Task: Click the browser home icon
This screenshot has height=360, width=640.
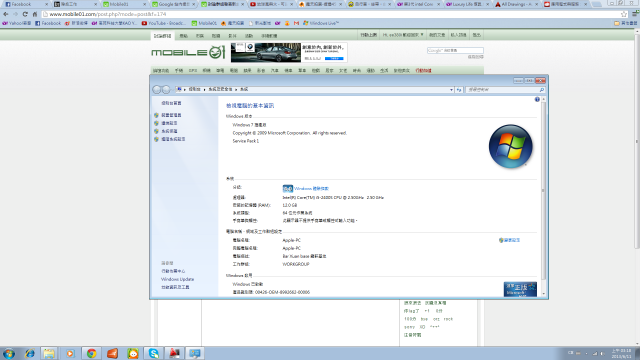Action: tap(35, 14)
